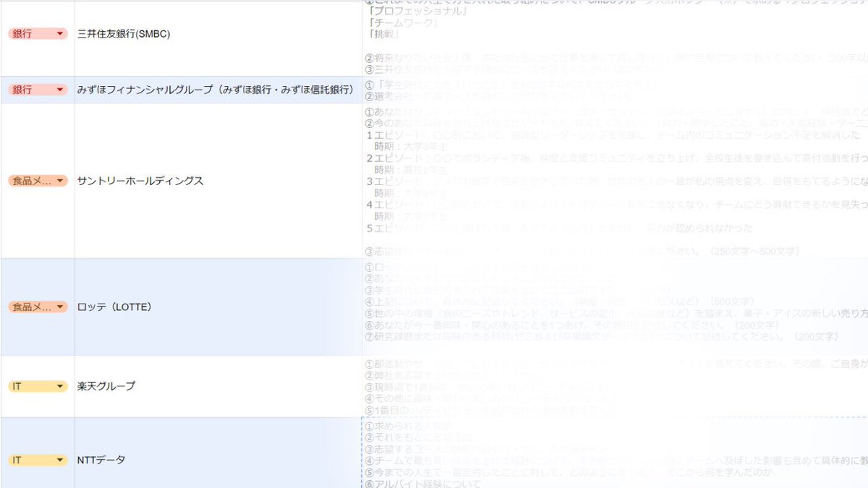868x488 pixels.
Task: Click the 楽天グループ row questions cell
Action: (615, 386)
